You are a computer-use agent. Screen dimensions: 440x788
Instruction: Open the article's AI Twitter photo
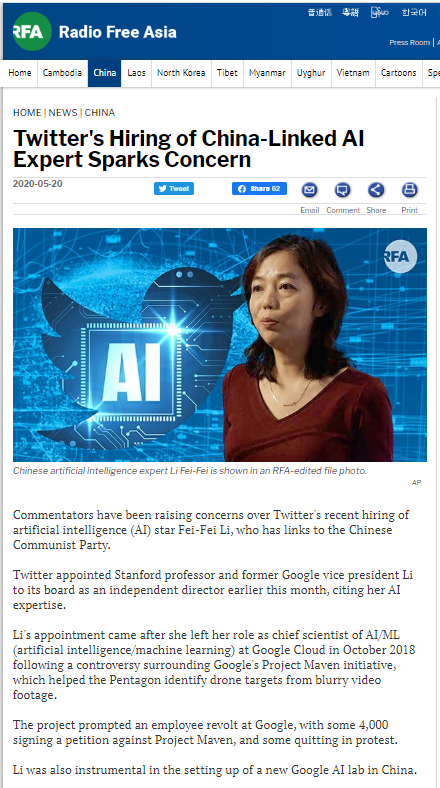click(x=220, y=345)
